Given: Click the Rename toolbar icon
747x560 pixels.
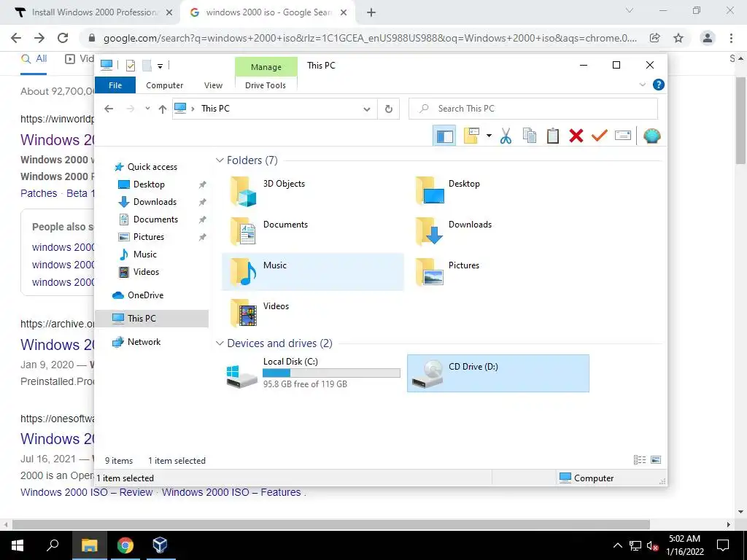Looking at the screenshot, I should click(623, 136).
